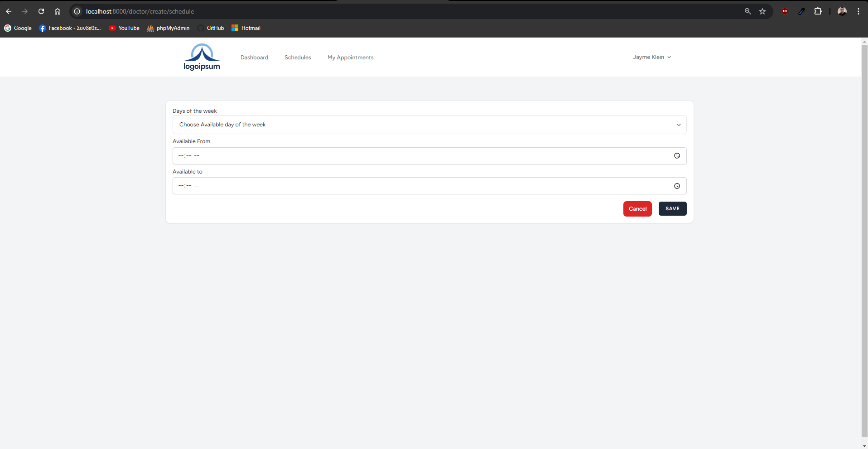Open the Google bookmark
Viewport: 868px width, 449px height.
point(18,28)
